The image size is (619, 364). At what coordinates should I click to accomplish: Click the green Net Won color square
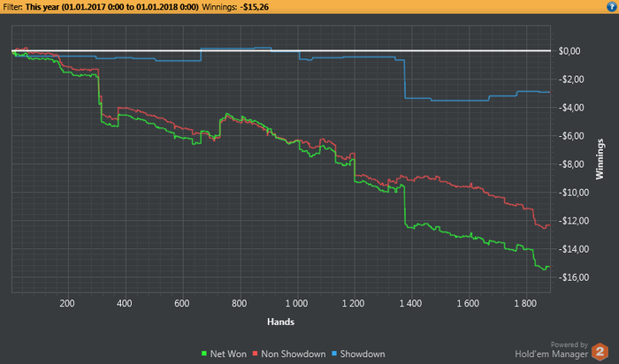point(204,353)
